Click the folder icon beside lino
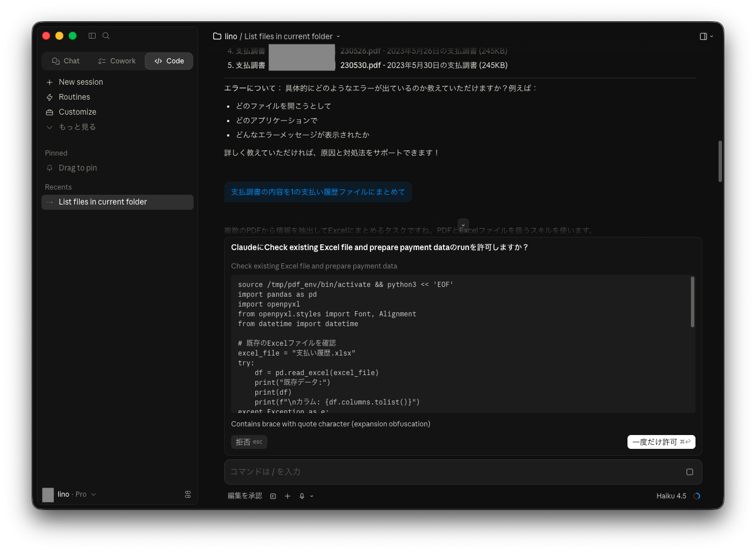 click(x=217, y=36)
